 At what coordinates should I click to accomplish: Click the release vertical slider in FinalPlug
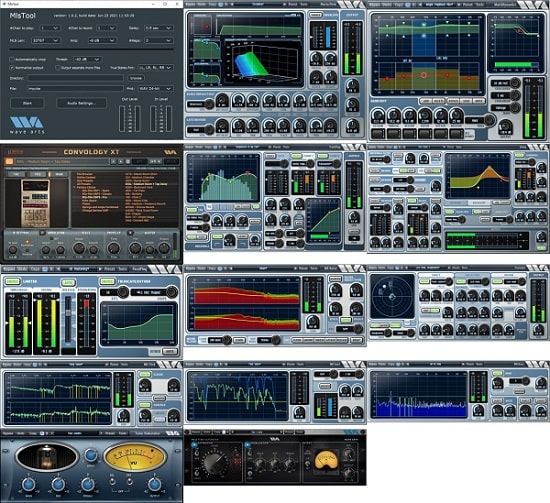tap(68, 319)
